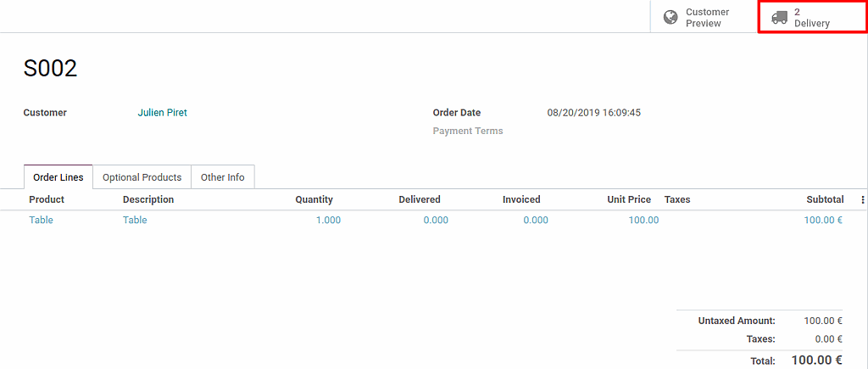Open the Other Info tab

pos(222,177)
